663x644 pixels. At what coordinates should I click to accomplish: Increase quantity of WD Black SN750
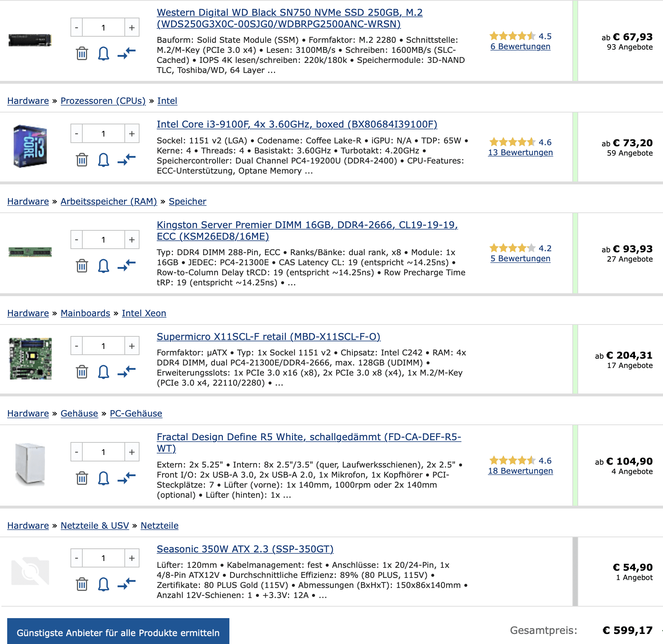click(132, 27)
